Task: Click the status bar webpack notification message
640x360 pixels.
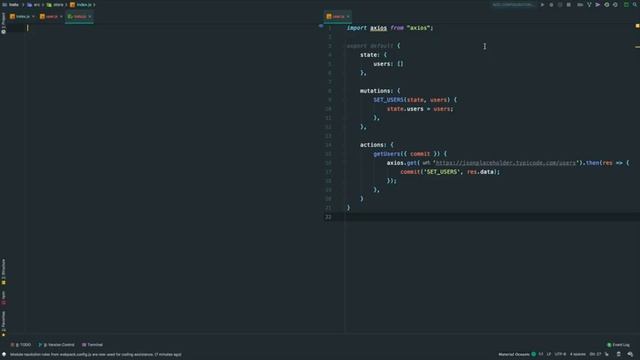Action: point(96,354)
